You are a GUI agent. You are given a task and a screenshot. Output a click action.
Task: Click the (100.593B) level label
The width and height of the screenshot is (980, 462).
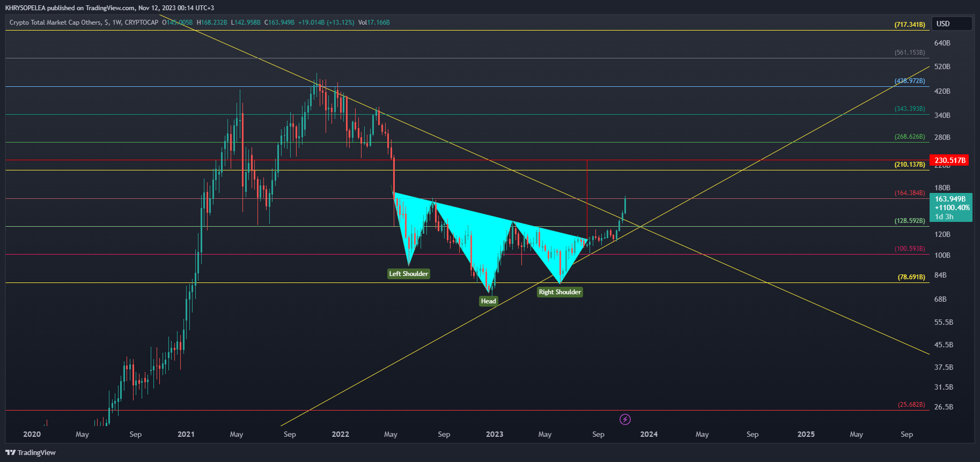pyautogui.click(x=910, y=249)
